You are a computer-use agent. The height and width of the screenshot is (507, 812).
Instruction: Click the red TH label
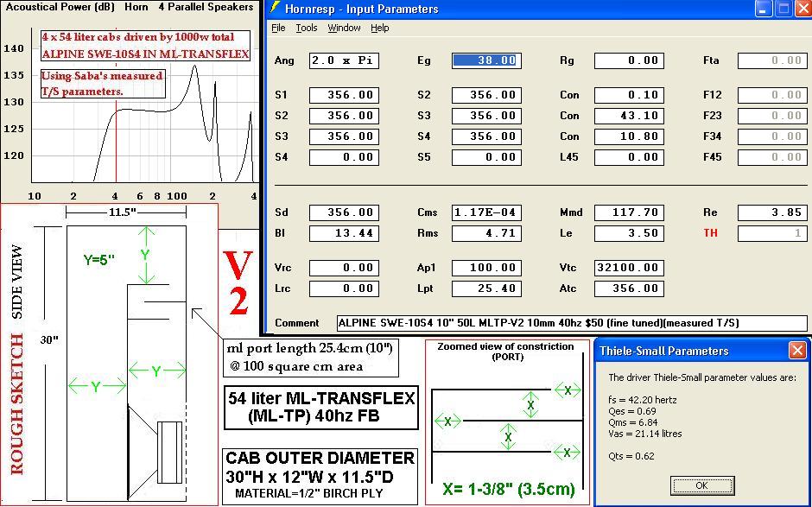pyautogui.click(x=710, y=233)
